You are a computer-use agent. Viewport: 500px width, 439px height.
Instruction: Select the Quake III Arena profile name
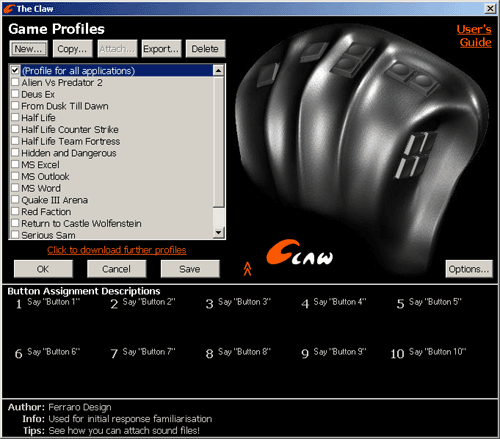[55, 200]
